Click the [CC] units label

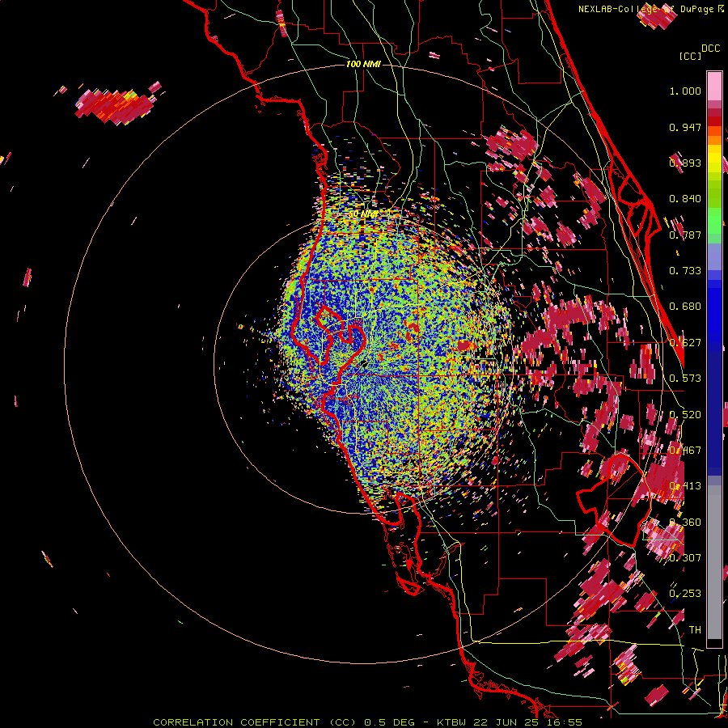point(690,56)
